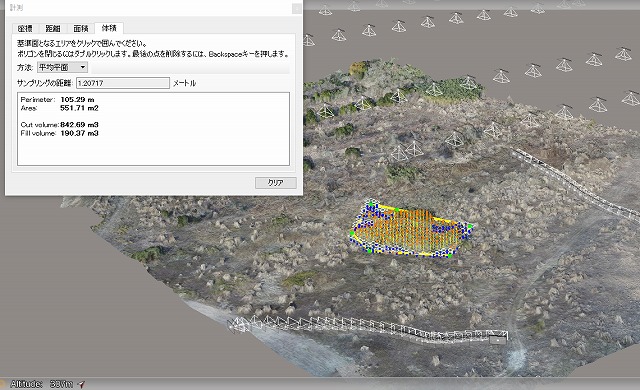Expand the 方法 平均平面 dropdown

pyautogui.click(x=62, y=67)
